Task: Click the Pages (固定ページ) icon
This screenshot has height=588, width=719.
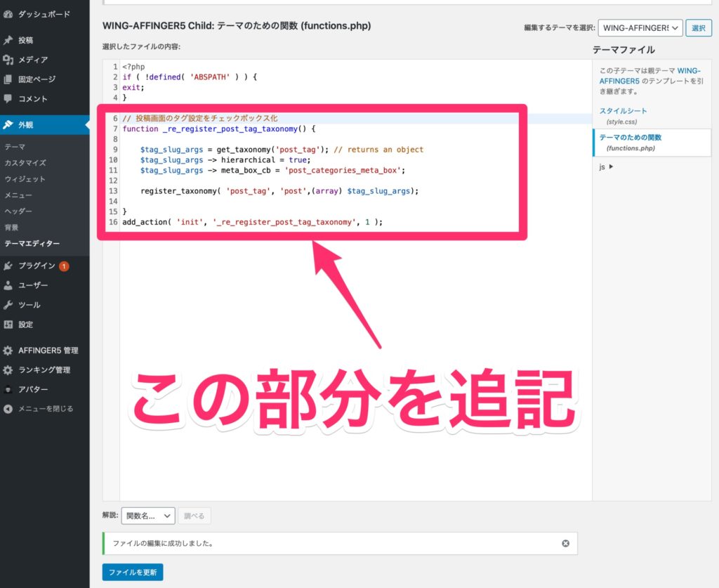Action: coord(8,79)
